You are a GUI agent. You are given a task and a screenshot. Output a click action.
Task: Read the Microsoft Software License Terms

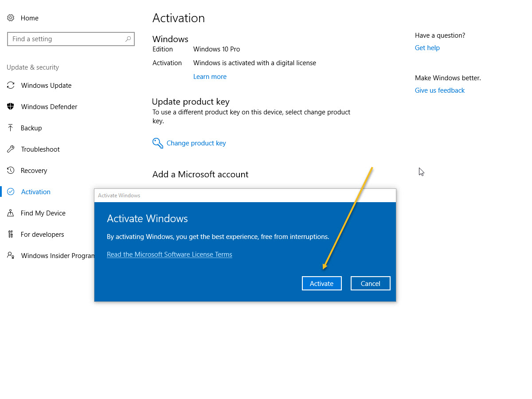(169, 254)
